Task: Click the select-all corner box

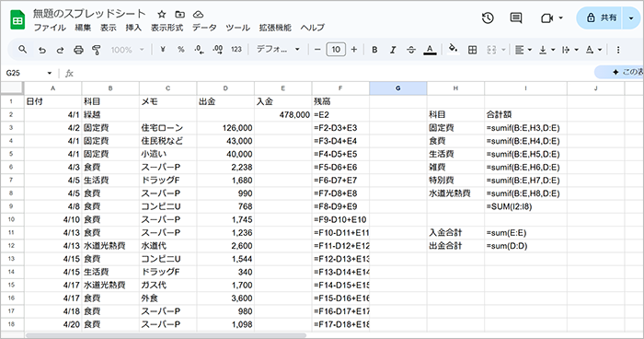Action: click(12, 88)
